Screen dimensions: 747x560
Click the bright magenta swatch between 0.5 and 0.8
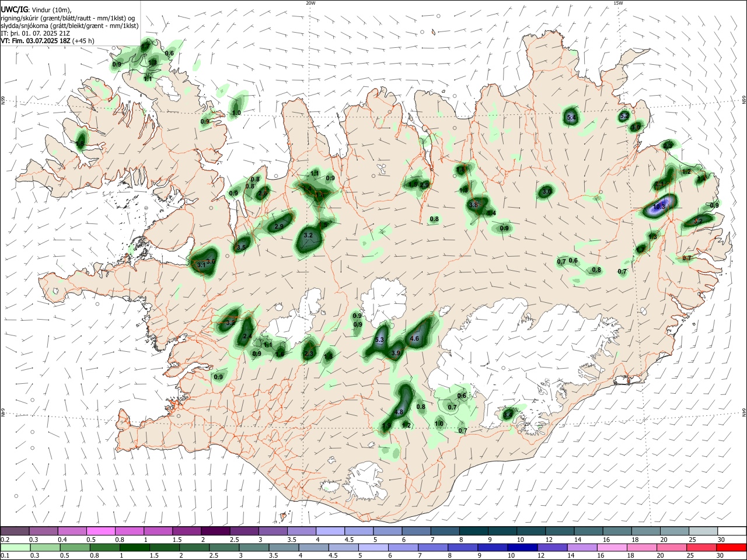[100, 531]
